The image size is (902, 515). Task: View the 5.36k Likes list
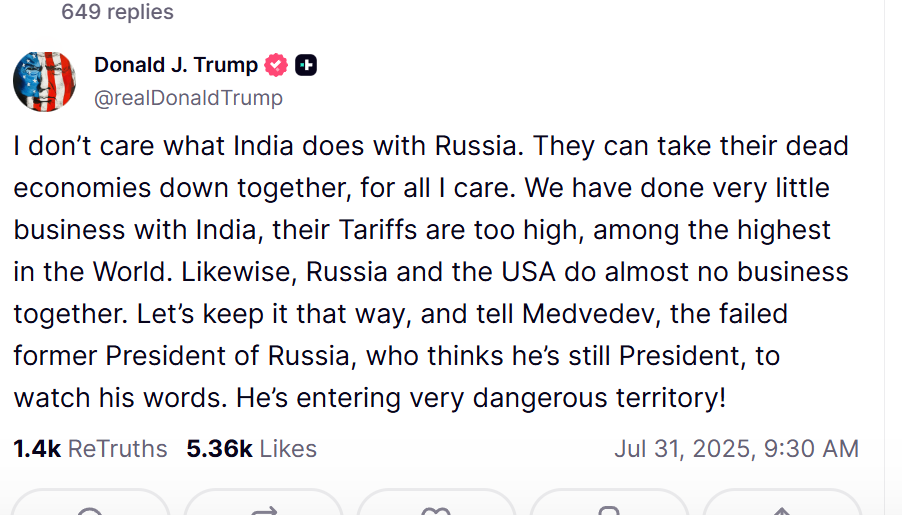251,449
